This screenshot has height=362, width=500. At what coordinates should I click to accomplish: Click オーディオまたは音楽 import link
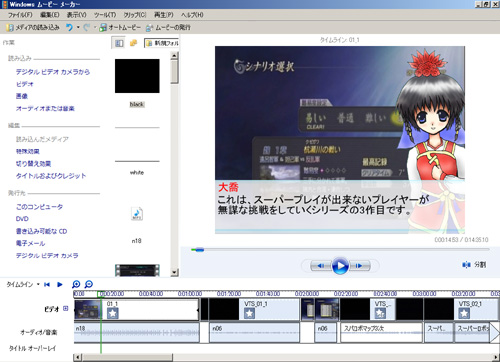point(45,109)
